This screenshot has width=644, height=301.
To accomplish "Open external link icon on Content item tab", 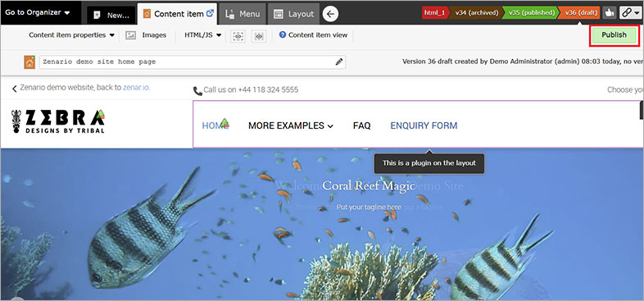I will point(211,13).
